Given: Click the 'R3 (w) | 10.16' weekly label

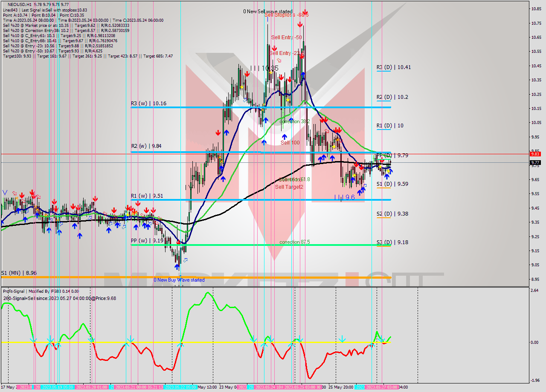Looking at the screenshot, I should pos(148,104).
